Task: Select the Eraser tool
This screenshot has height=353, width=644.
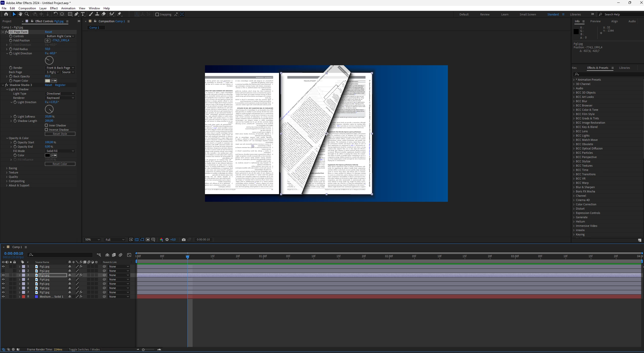Action: point(104,14)
